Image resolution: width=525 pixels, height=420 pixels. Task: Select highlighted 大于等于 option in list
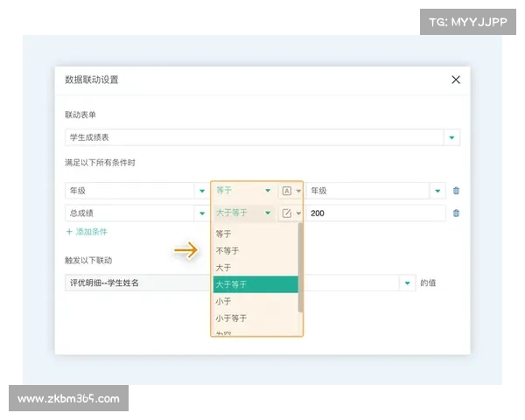255,284
